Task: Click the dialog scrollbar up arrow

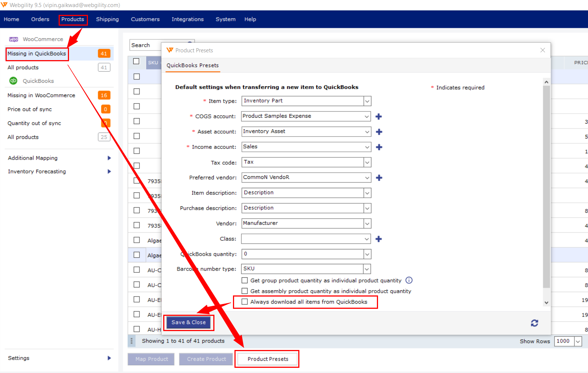Action: (546, 82)
